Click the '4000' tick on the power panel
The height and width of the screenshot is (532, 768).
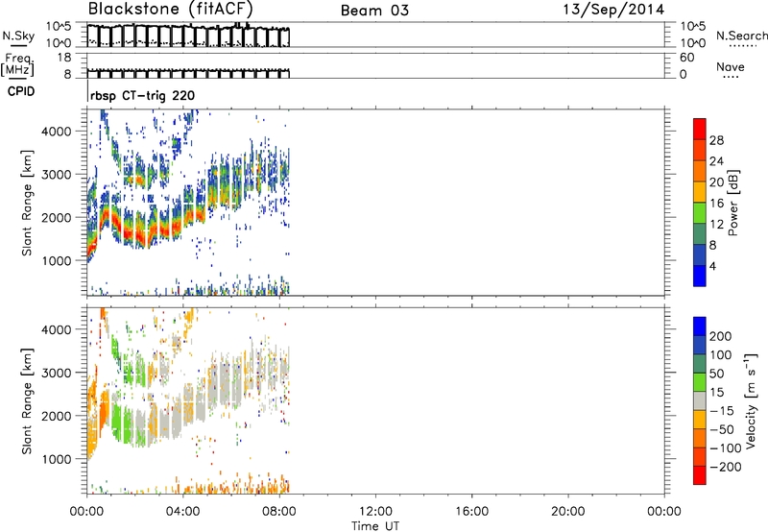57,132
